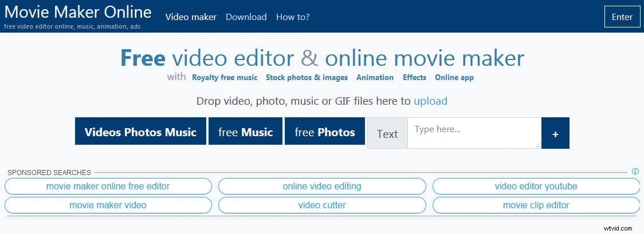Viewport: 644px width, 234px height.
Task: Follow the Royalty free music link
Action: point(225,77)
